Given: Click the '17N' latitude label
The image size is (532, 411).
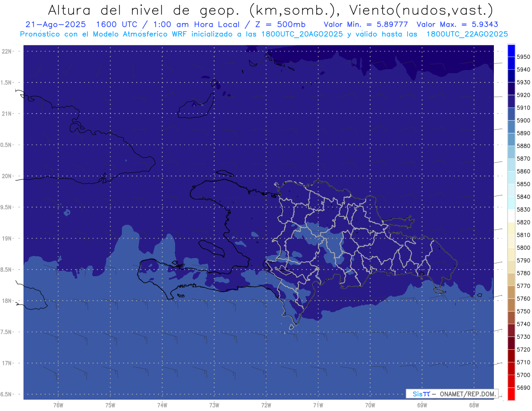Looking at the screenshot, I should pyautogui.click(x=8, y=364).
